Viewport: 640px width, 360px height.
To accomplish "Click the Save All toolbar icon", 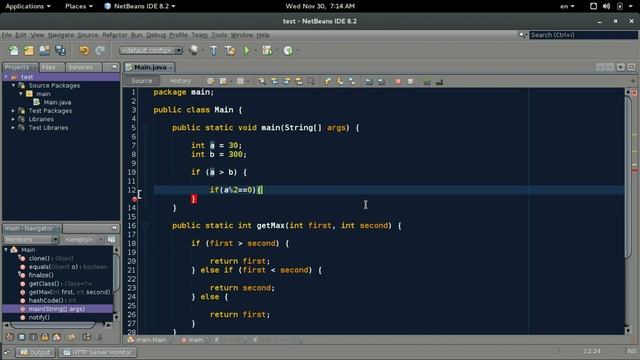I will (60, 51).
